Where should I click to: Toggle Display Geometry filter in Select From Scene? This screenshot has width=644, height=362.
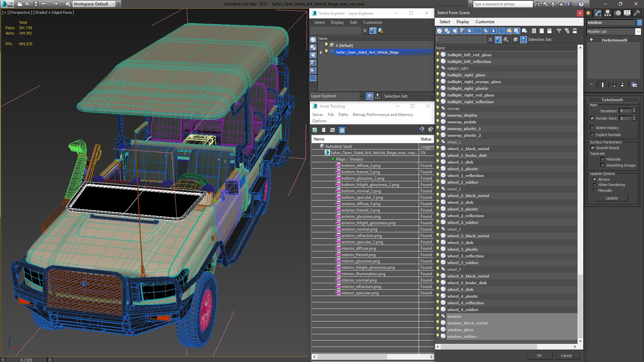(x=439, y=31)
